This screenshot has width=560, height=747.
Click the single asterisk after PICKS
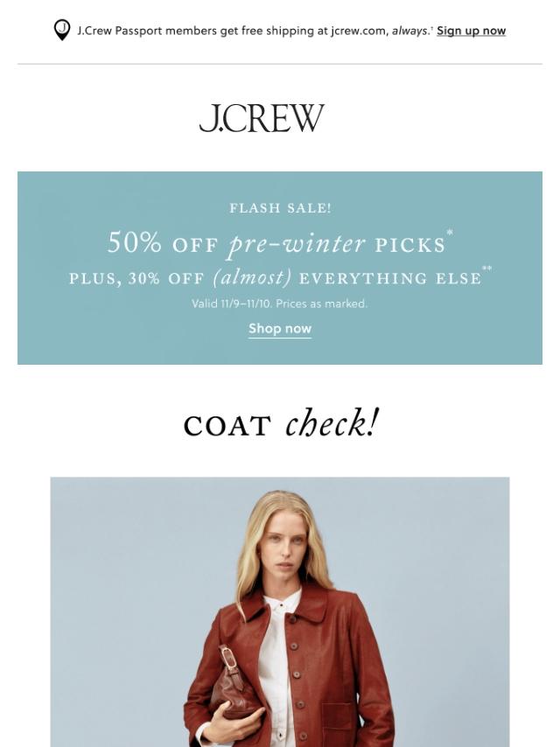tap(450, 233)
